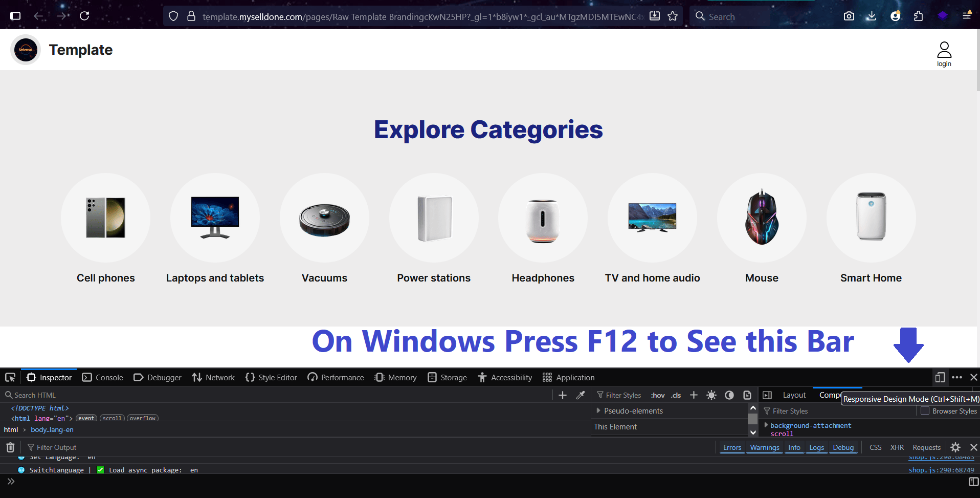The width and height of the screenshot is (980, 498).
Task: Open the Accessibility tab
Action: pyautogui.click(x=505, y=378)
